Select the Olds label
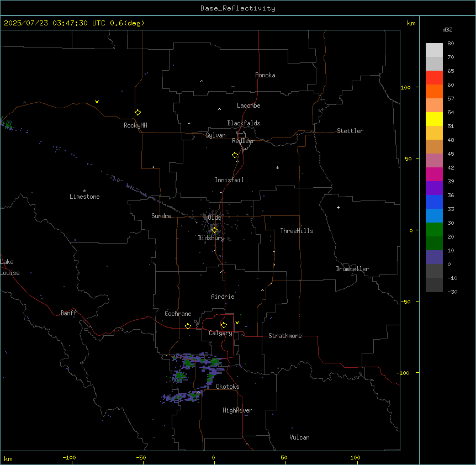Screen dimensions: 476x465 tap(214, 218)
